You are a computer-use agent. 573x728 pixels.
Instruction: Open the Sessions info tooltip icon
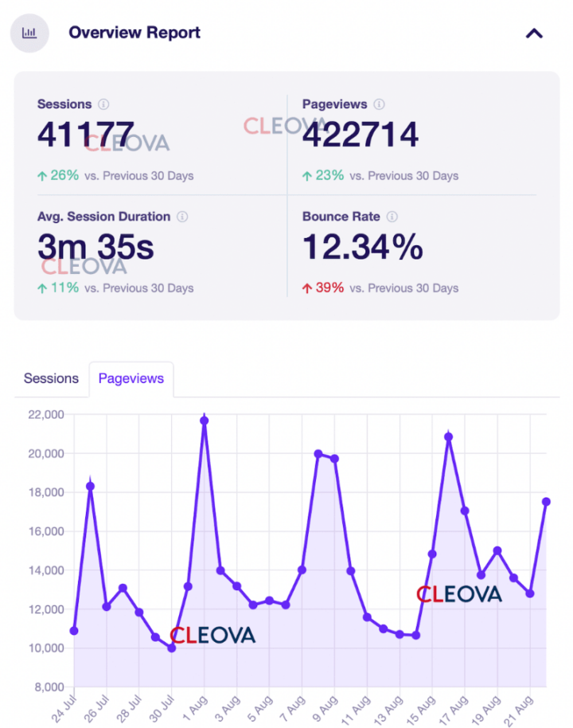(x=103, y=104)
